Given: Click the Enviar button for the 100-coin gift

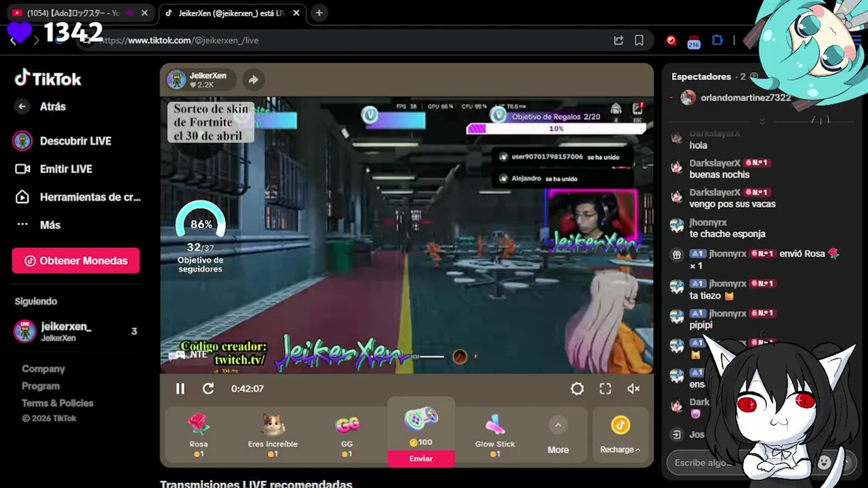Looking at the screenshot, I should point(421,459).
